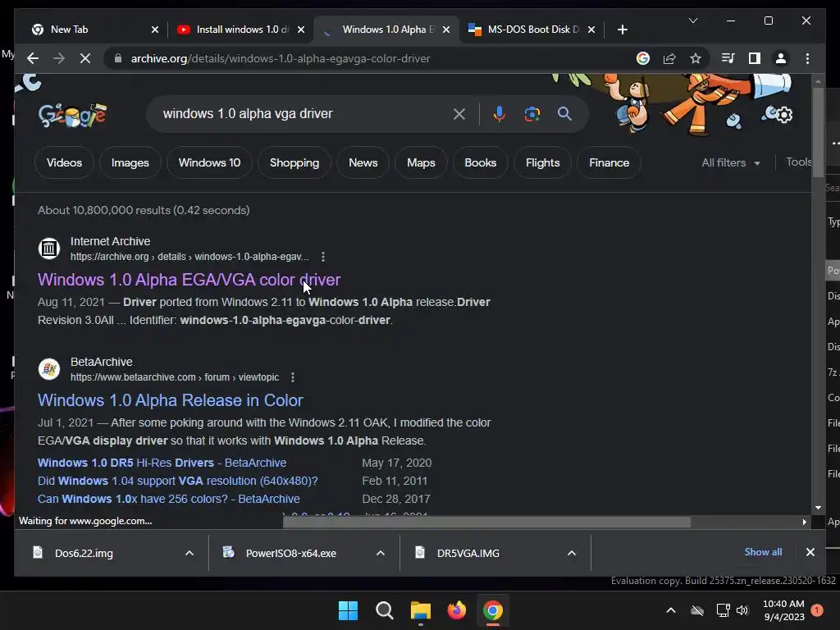Filter results by Flights
The image size is (840, 630).
click(x=543, y=163)
